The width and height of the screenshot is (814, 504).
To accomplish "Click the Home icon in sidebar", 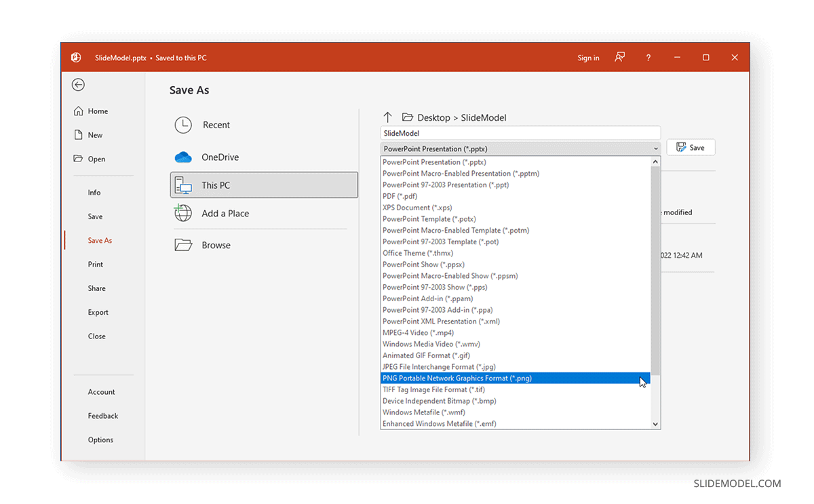I will click(x=79, y=111).
